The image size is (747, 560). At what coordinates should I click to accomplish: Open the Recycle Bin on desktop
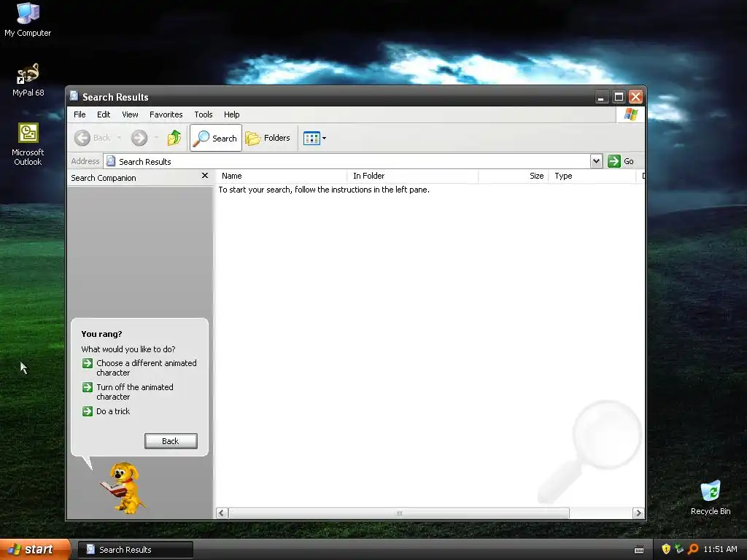(711, 497)
